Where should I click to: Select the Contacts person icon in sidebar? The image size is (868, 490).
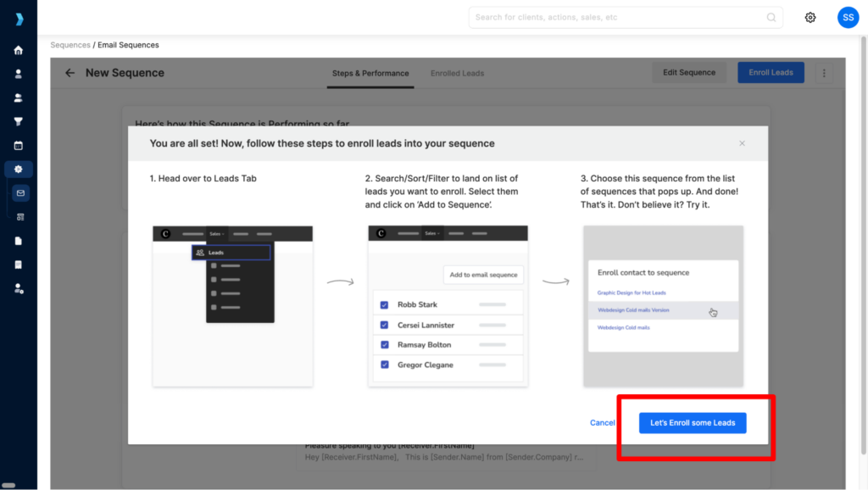coord(17,73)
